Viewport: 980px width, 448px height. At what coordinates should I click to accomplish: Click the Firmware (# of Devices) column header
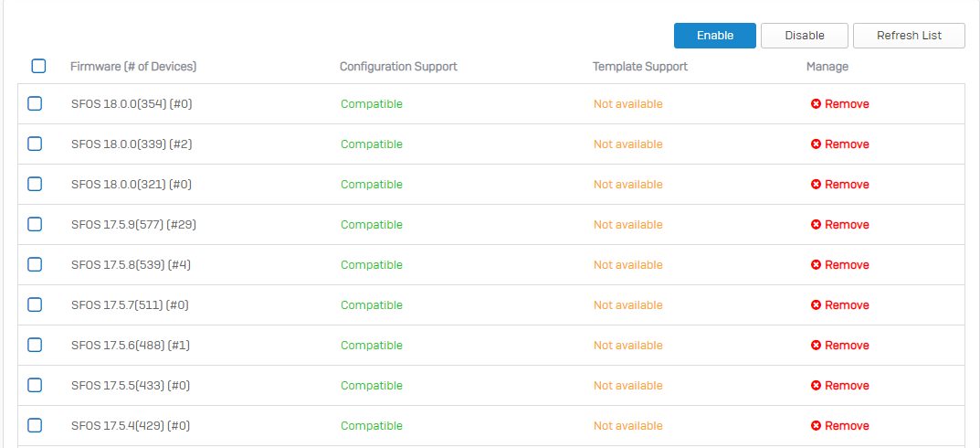click(x=133, y=67)
